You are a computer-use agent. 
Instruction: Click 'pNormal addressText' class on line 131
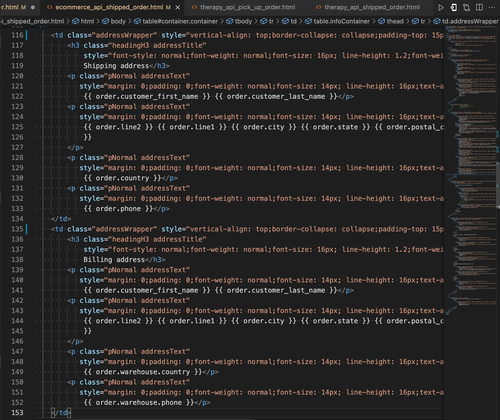coord(147,188)
